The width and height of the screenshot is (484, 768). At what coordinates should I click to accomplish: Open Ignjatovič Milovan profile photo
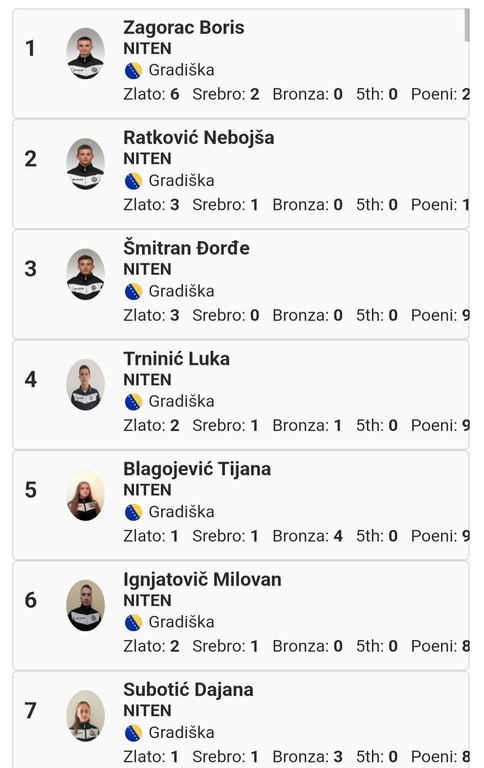(x=85, y=605)
